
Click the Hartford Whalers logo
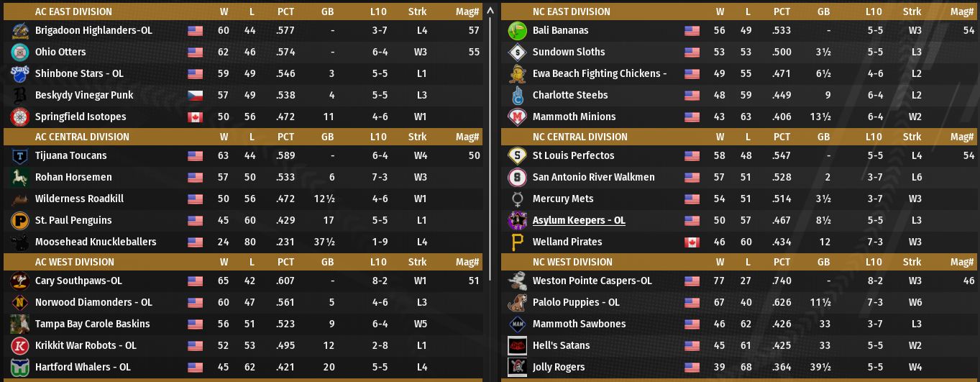pyautogui.click(x=20, y=368)
